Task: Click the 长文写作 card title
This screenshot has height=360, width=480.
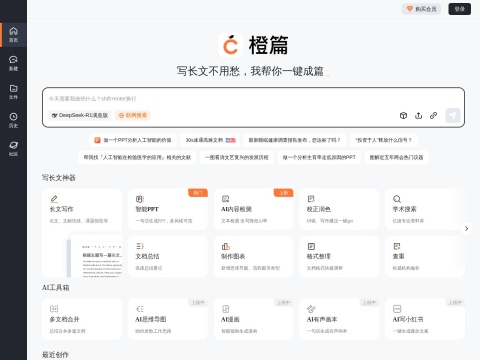Action: [x=61, y=209]
